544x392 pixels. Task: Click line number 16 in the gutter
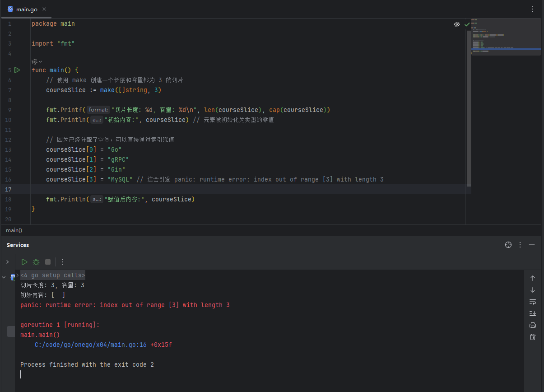(8, 179)
